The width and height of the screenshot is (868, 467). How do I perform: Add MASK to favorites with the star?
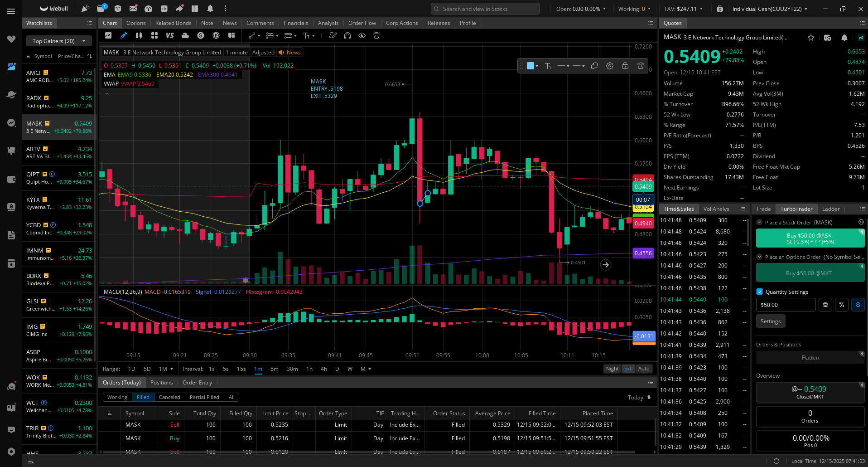click(x=811, y=38)
